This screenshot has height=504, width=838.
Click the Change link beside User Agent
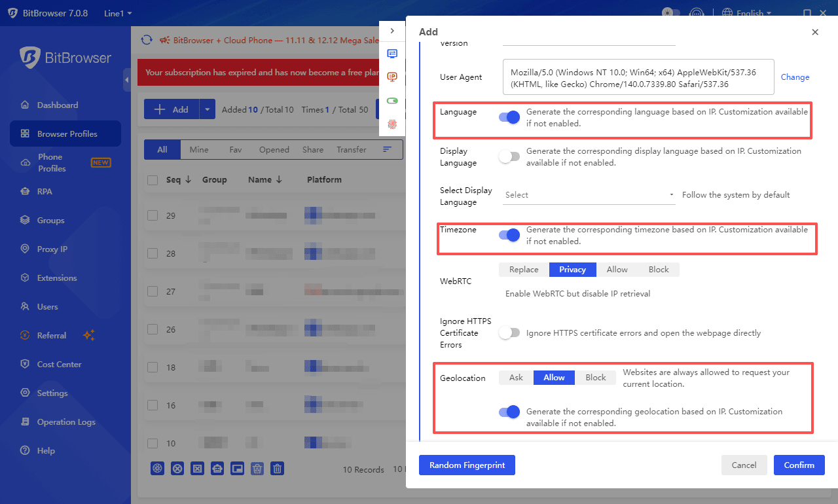coord(795,77)
